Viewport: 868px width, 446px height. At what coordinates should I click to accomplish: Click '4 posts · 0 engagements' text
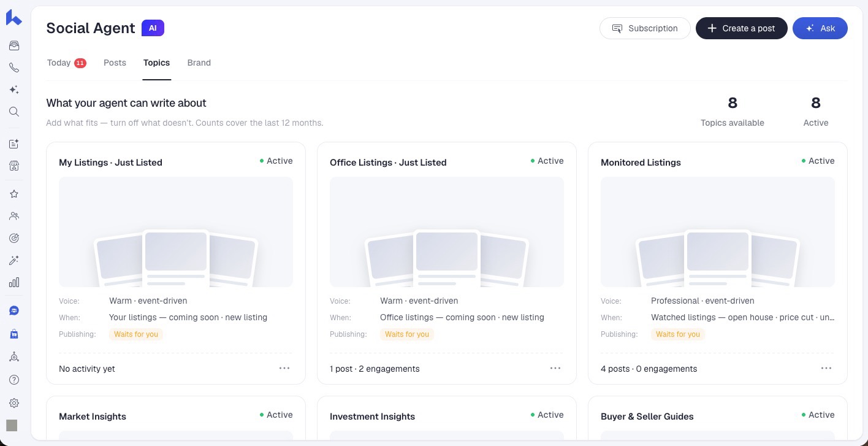(x=649, y=369)
